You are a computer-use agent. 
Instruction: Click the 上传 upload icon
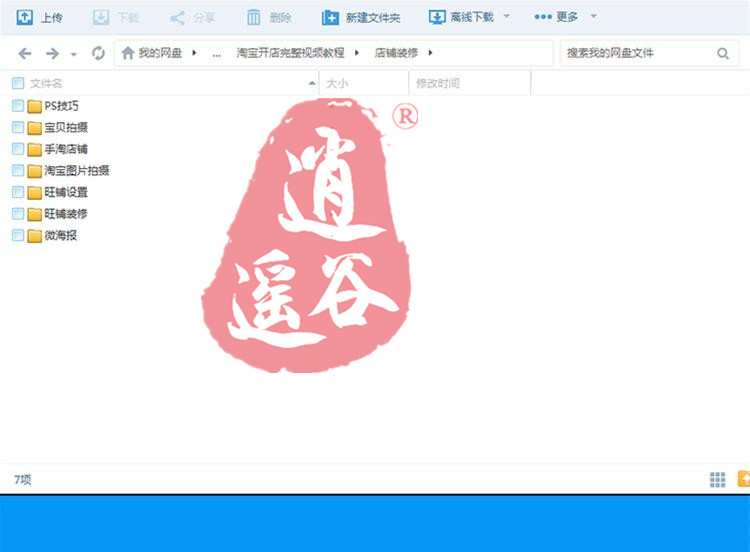click(x=24, y=18)
